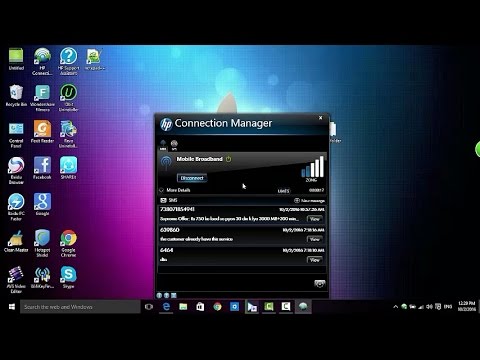Open Clean Master desktop shortcut
This screenshot has width=480, height=360.
[16, 241]
